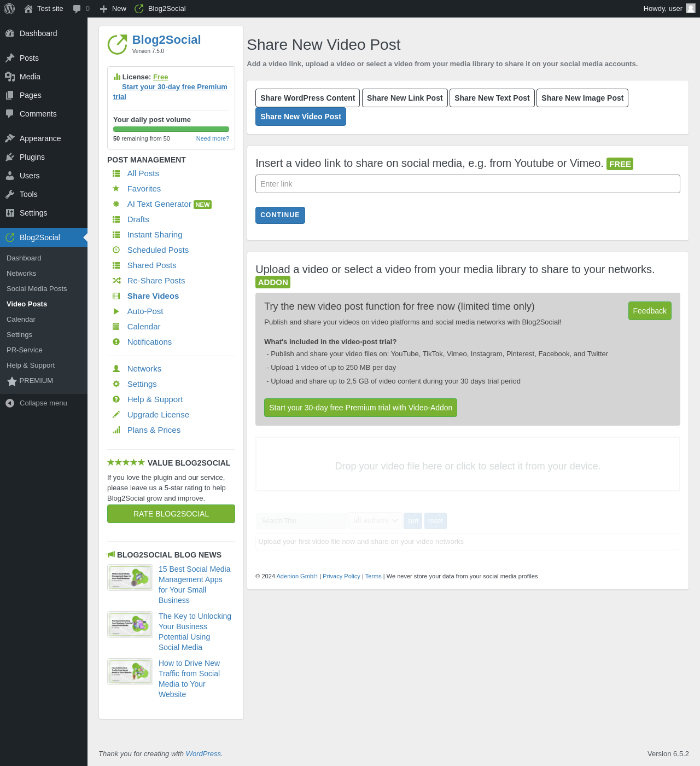Open the comments bubble icon in admin bar
Image resolution: width=700 pixels, height=766 pixels.
(77, 9)
